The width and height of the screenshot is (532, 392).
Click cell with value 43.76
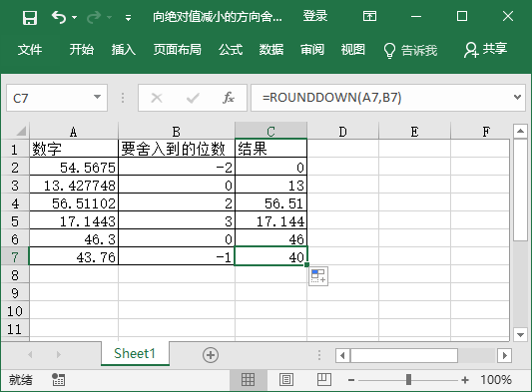(74, 256)
